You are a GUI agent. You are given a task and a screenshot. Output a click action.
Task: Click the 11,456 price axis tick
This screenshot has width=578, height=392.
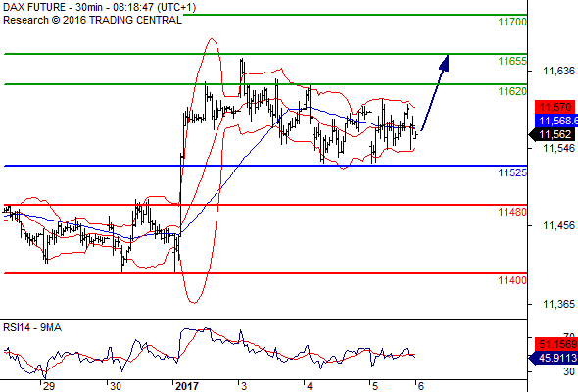(x=558, y=225)
